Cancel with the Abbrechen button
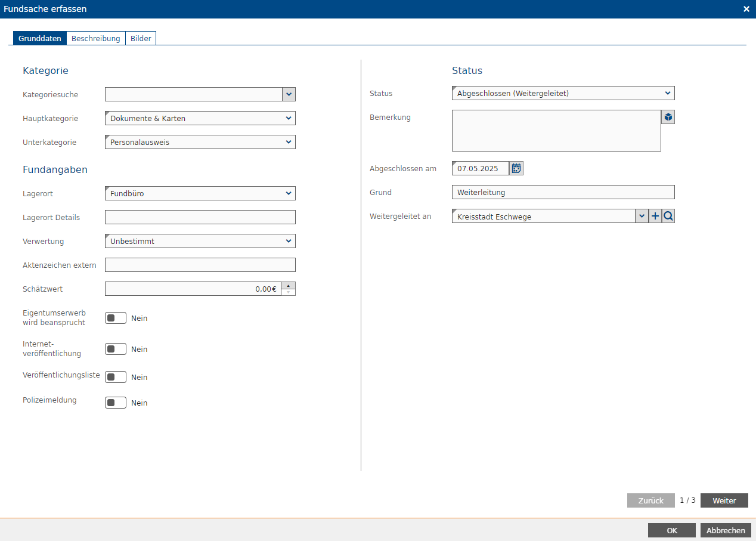The width and height of the screenshot is (756, 541). tap(726, 530)
